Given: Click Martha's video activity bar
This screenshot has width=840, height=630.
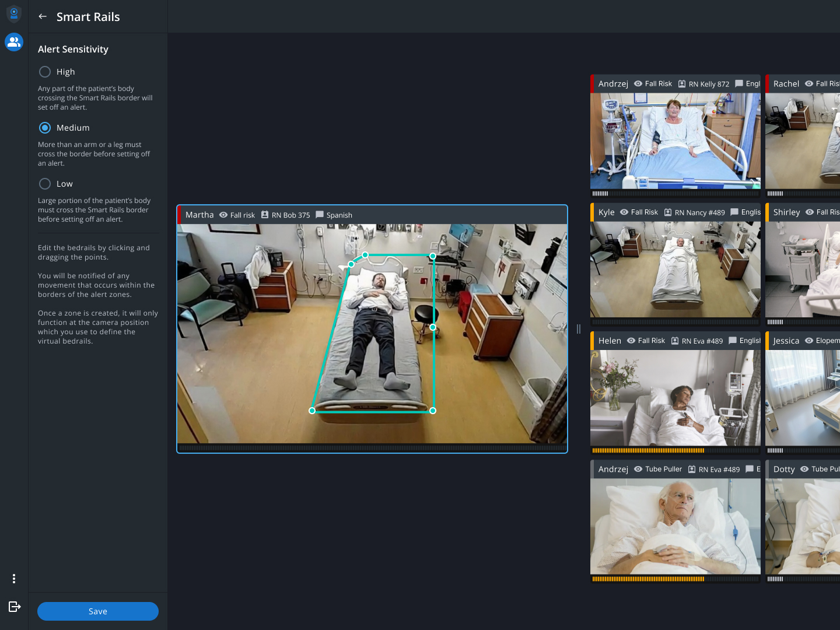Looking at the screenshot, I should (x=372, y=448).
